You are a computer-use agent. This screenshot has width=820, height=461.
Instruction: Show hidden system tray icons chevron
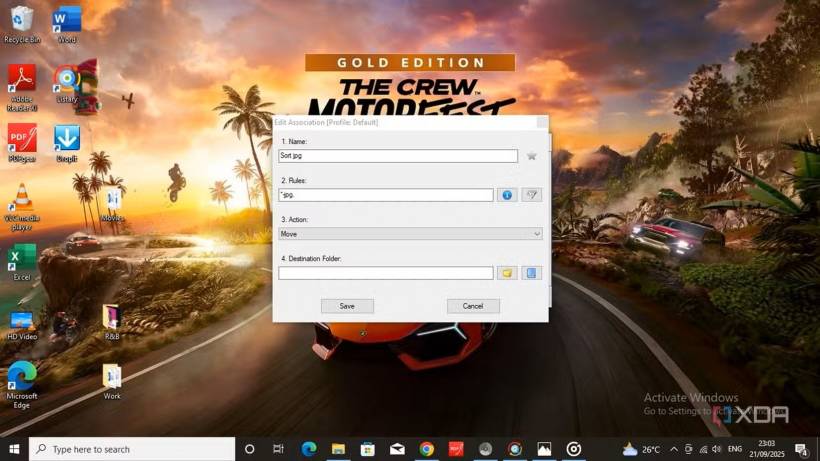click(674, 449)
